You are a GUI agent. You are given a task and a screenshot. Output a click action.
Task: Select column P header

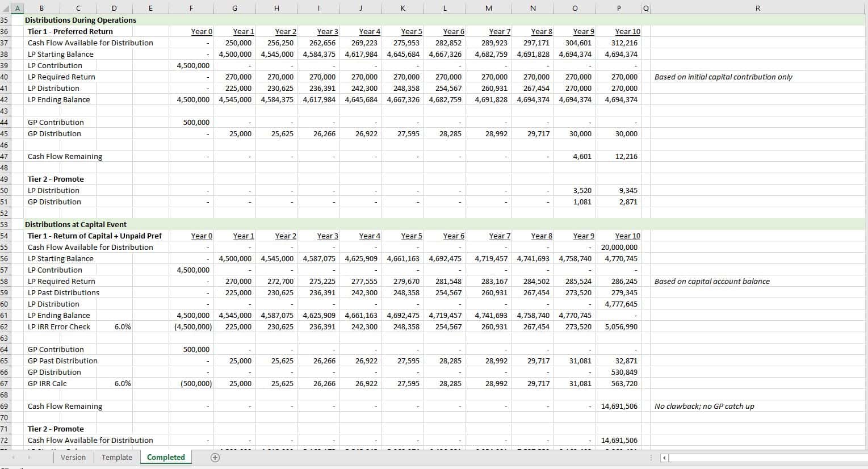pos(619,8)
